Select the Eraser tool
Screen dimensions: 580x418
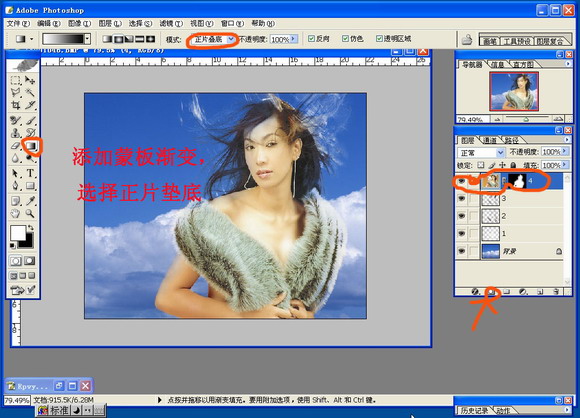(x=16, y=146)
